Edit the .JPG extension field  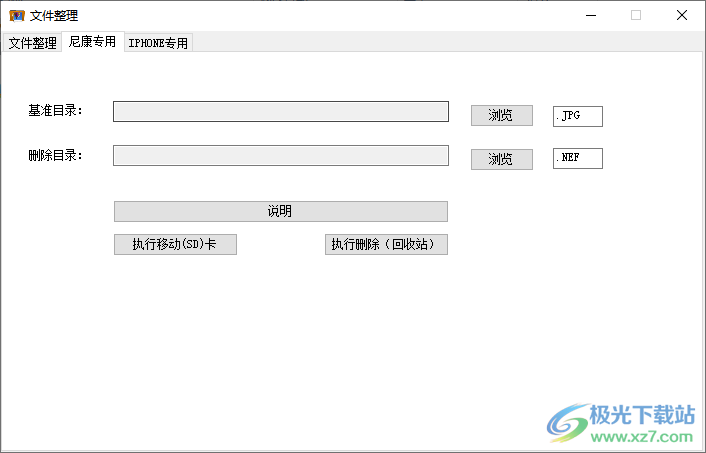tap(578, 116)
